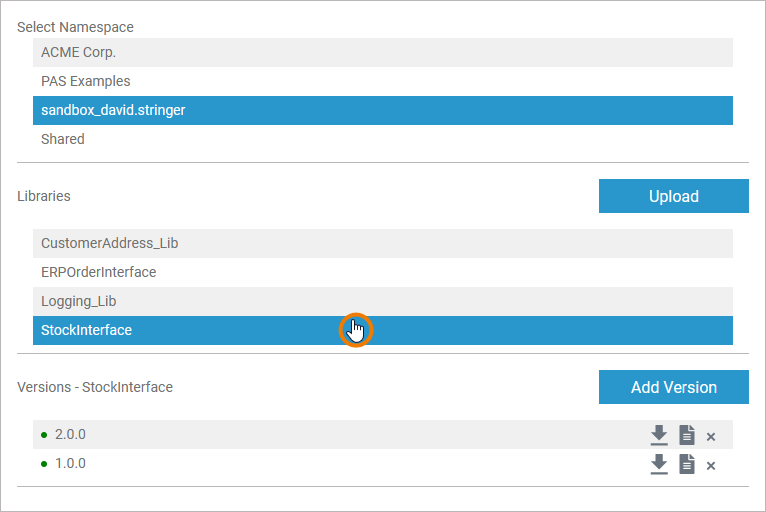The image size is (766, 512).
Task: Open documentation icon for version 2.0.0
Action: click(687, 435)
